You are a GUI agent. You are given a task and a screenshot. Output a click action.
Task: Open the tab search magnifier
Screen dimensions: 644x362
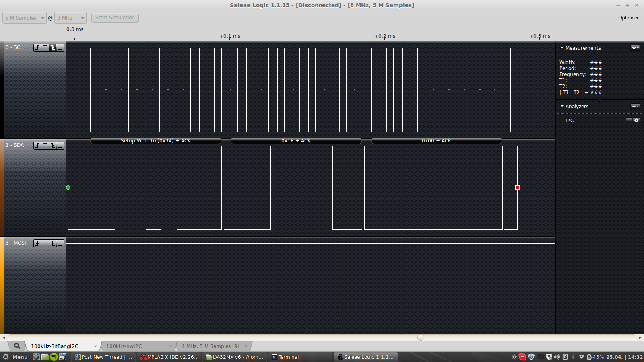coord(17,346)
